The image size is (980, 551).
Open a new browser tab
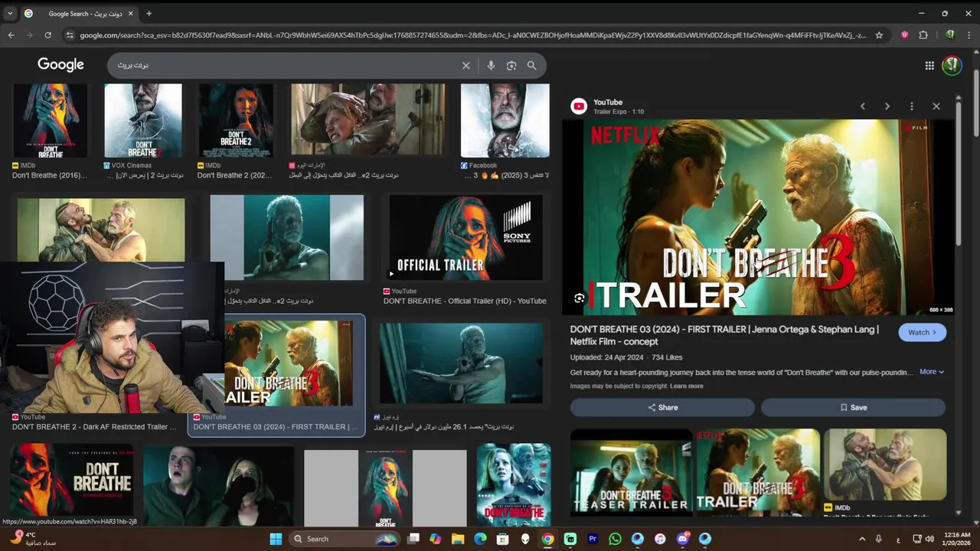click(149, 13)
